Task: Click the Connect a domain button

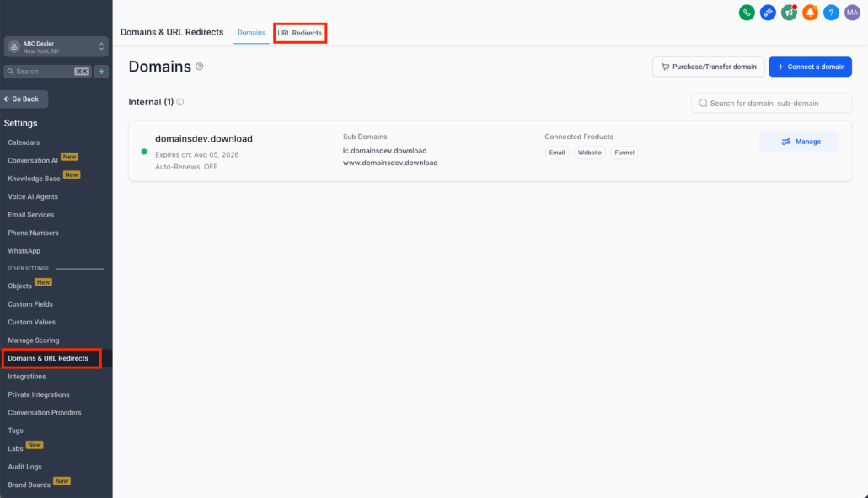Action: coord(809,67)
